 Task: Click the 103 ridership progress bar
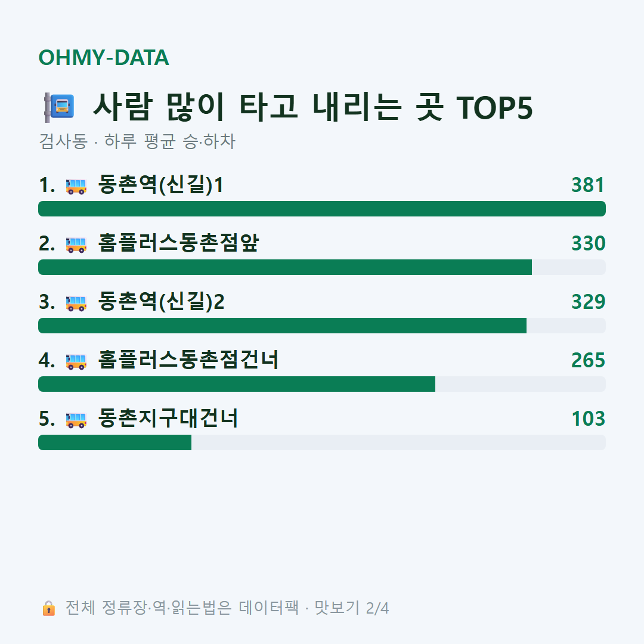click(x=322, y=442)
